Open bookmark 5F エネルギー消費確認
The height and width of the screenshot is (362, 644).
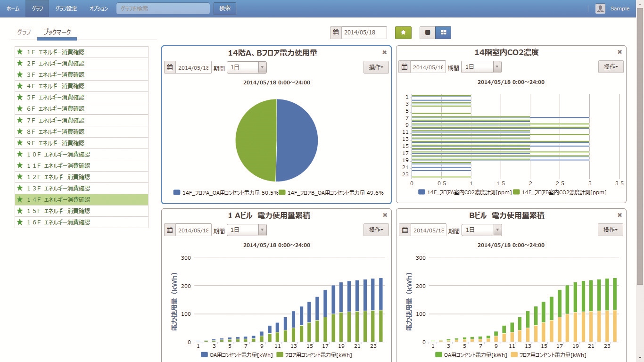(82, 97)
